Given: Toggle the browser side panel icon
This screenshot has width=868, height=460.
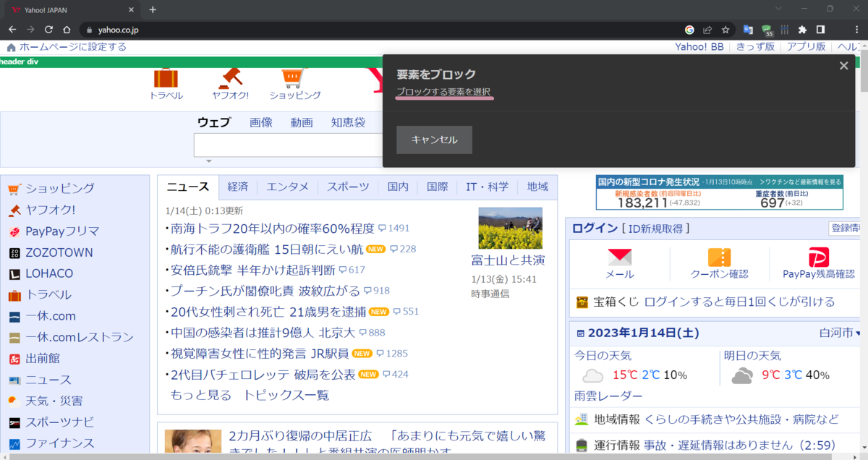Looking at the screenshot, I should 821,30.
